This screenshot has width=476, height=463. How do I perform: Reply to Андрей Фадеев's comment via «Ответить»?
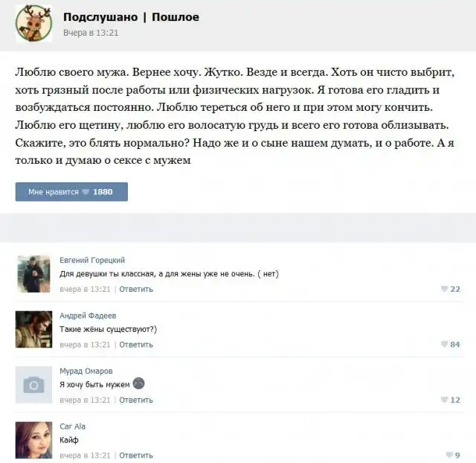[136, 345]
